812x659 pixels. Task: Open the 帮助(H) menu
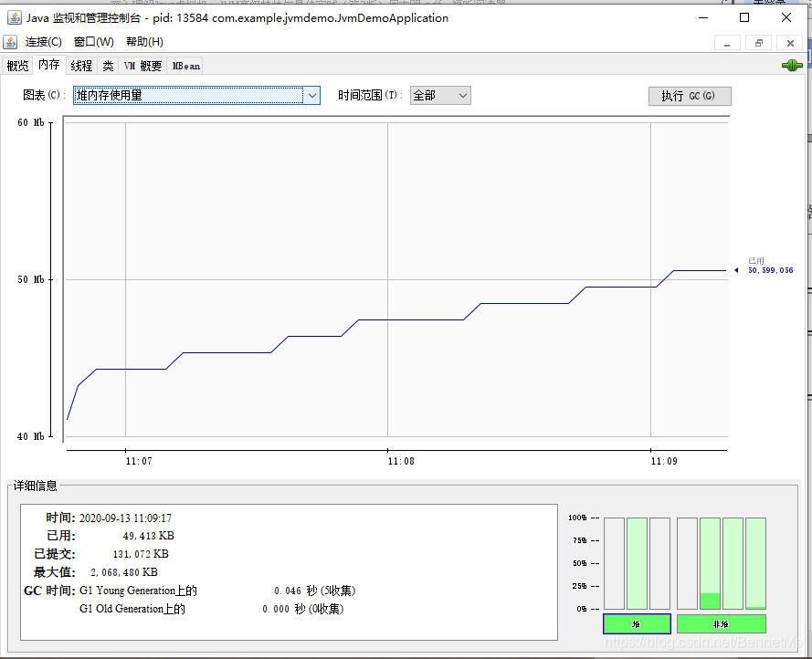144,42
